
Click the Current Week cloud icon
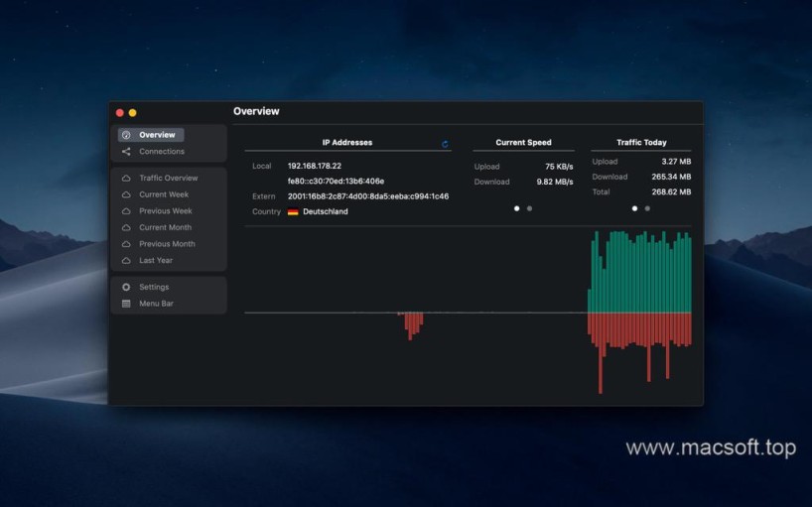[x=126, y=194]
